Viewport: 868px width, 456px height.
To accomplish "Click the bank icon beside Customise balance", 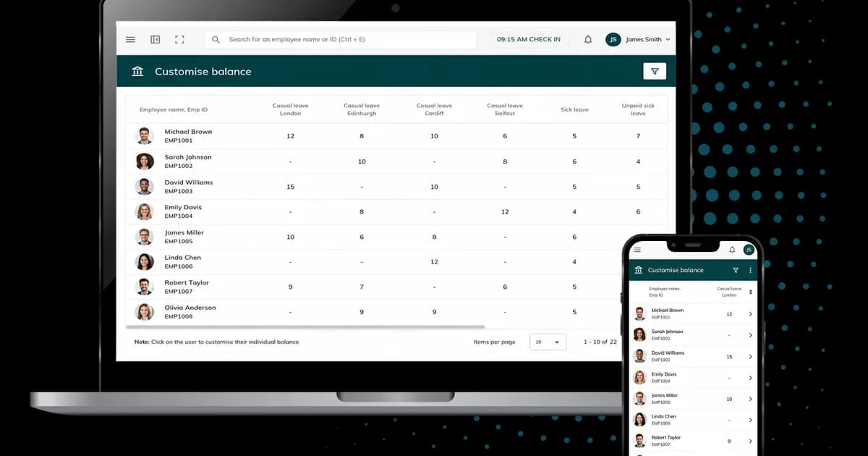I will (137, 71).
